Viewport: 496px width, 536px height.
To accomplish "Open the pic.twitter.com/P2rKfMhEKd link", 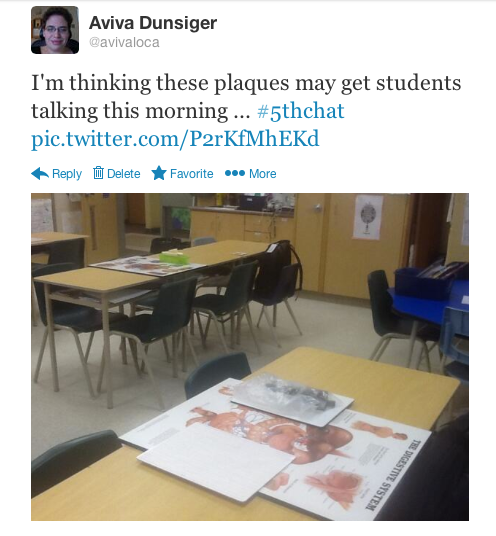I will pyautogui.click(x=175, y=139).
